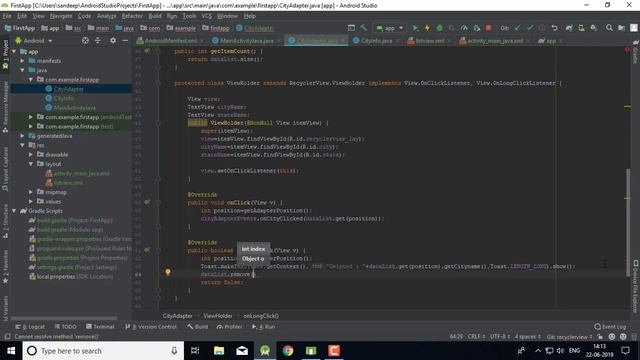Open Chrome from the taskbar
The height and width of the screenshot is (360, 640).
(x=288, y=351)
